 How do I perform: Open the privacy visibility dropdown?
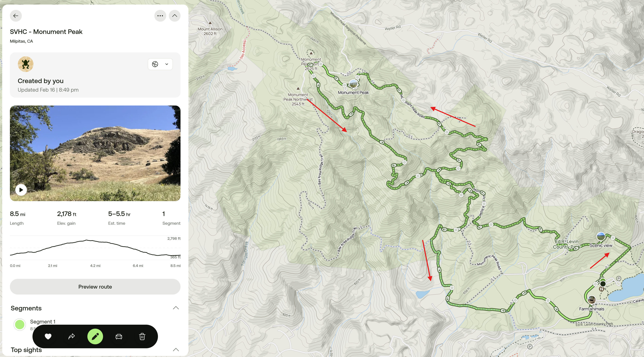(160, 64)
